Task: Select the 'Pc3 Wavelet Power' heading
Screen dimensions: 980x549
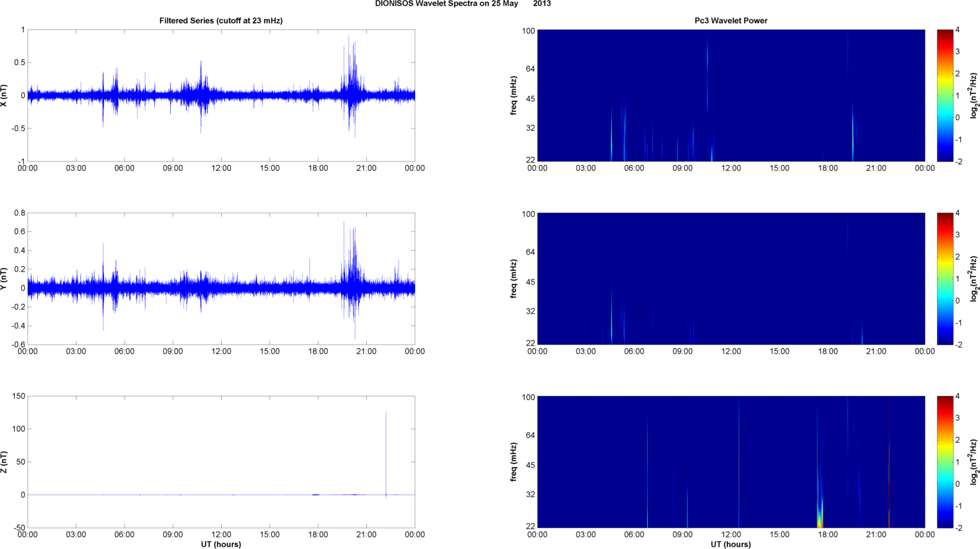Action: [731, 21]
